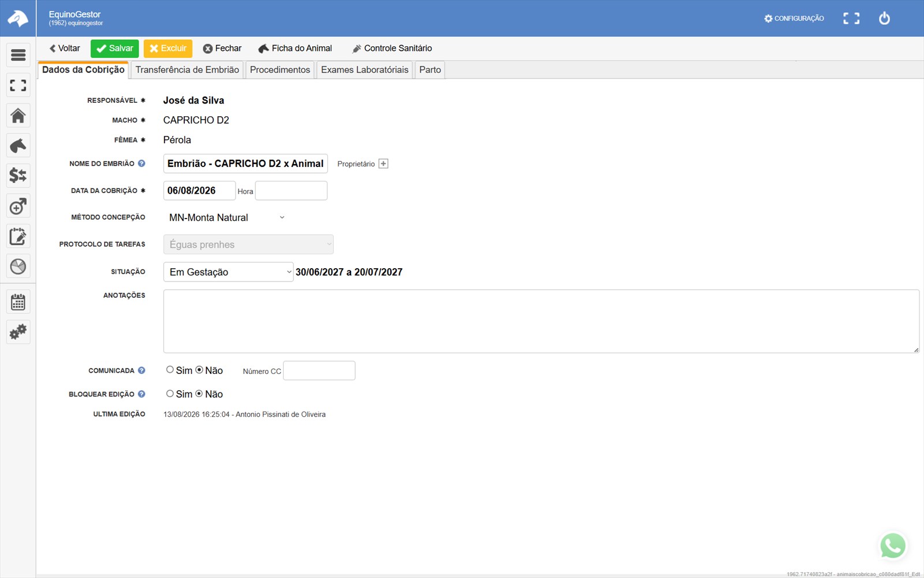Screen dimensions: 924x578
Task: Switch to Transferência de Embrião tab
Action: pos(187,70)
